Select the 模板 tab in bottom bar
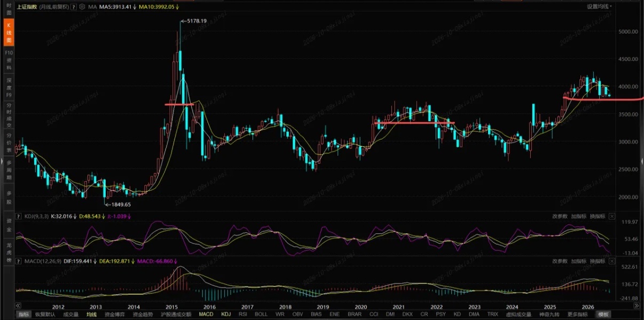 (x=603, y=314)
